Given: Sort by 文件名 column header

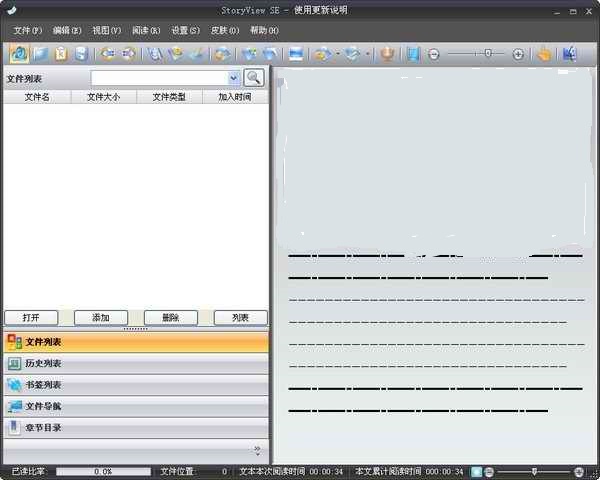Looking at the screenshot, I should click(37, 97).
